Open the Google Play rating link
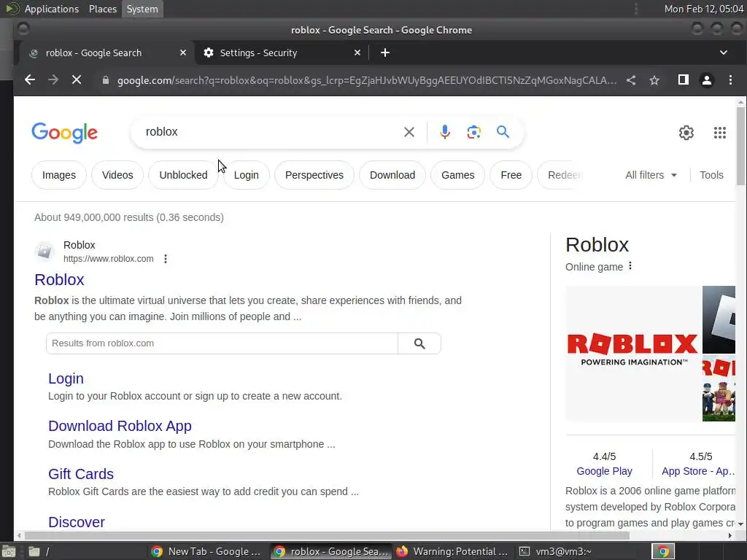The width and height of the screenshot is (747, 560). pos(604,472)
